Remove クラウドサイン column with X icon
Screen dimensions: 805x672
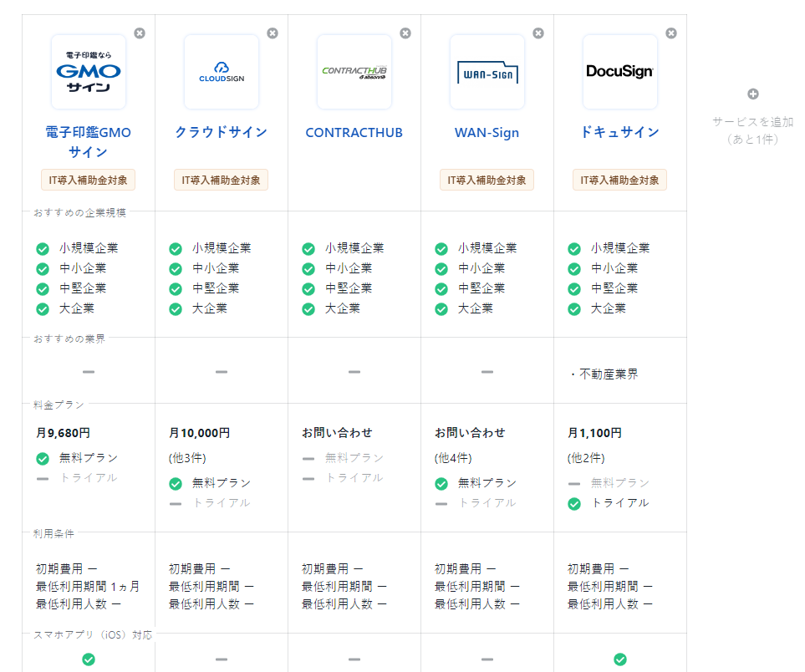(x=273, y=33)
